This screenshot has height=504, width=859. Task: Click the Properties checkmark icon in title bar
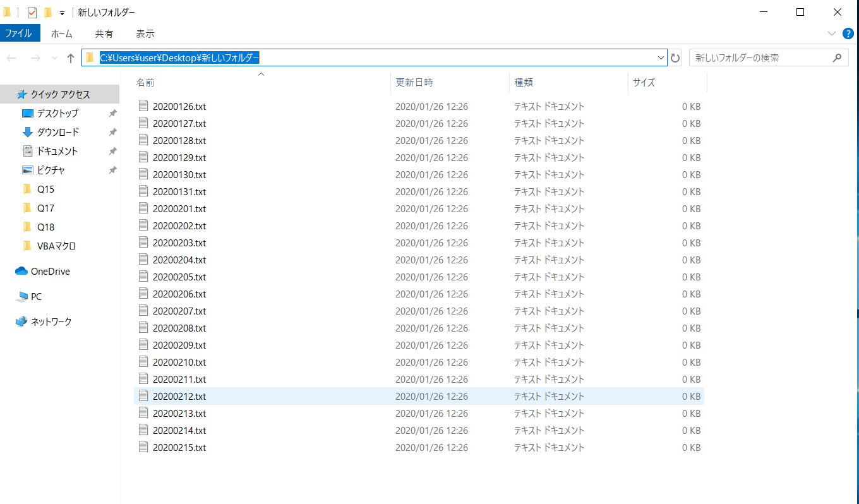[x=32, y=13]
